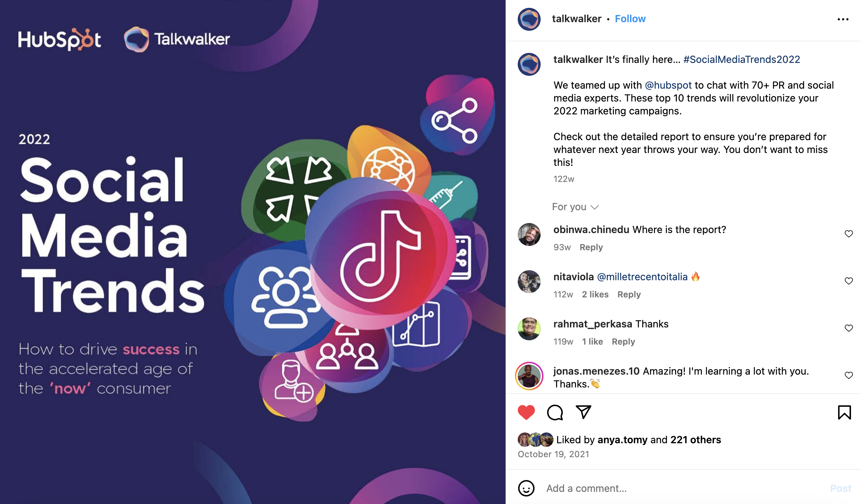Open the #SocialMediaTrends2022 hashtag

pos(742,59)
